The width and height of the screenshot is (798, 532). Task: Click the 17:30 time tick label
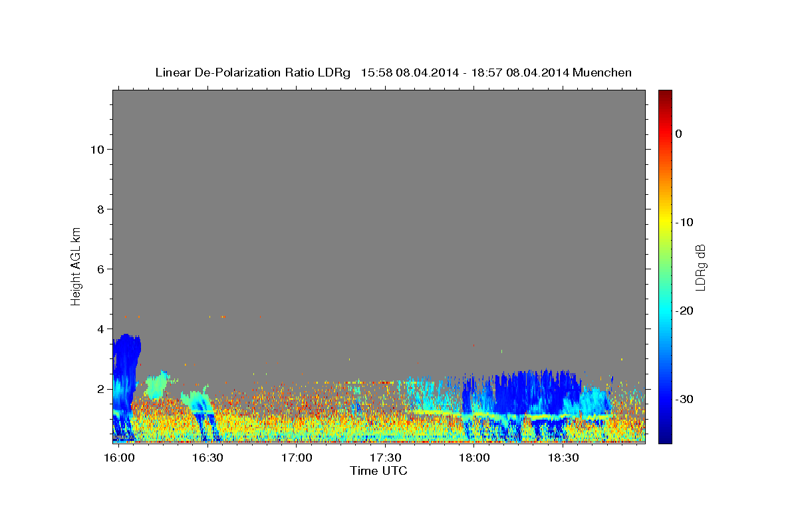click(x=385, y=458)
